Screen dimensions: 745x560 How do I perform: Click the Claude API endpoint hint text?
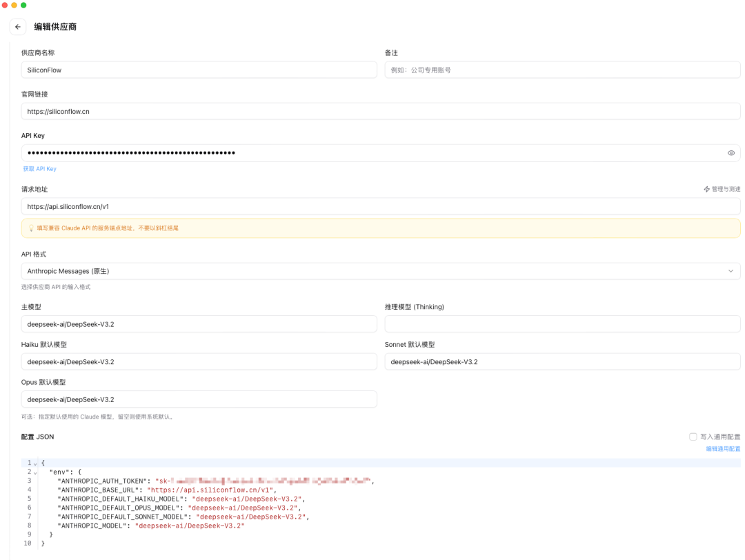coord(108,228)
